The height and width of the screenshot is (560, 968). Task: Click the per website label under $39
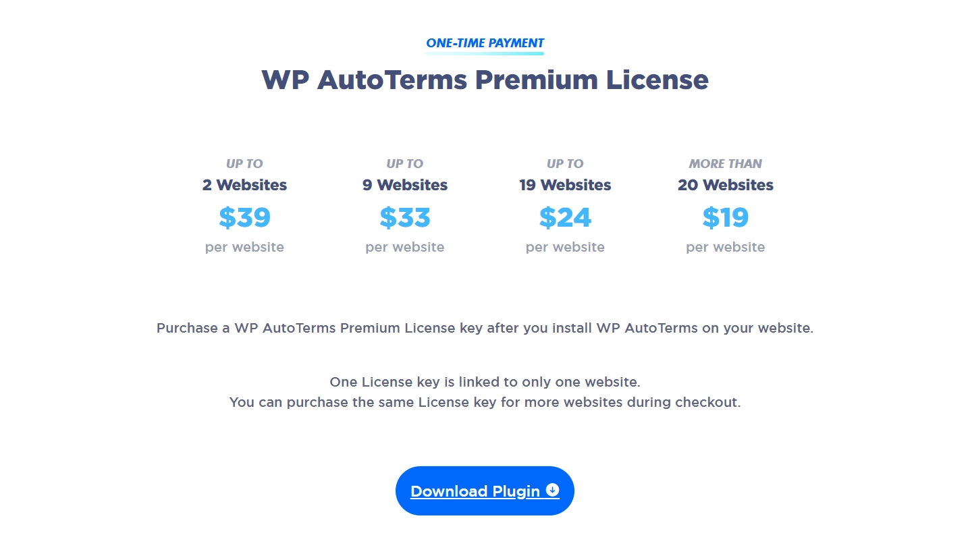coord(244,247)
